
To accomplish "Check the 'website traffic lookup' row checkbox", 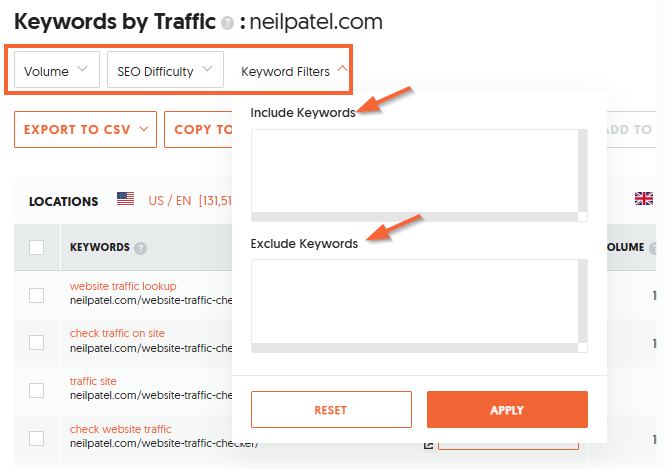I will click(37, 295).
